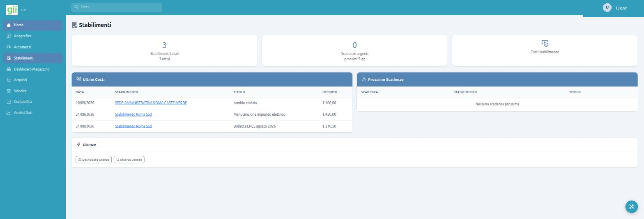Click the Ricerca Utenze button
Screen dimensions: 644x219
(x=129, y=160)
